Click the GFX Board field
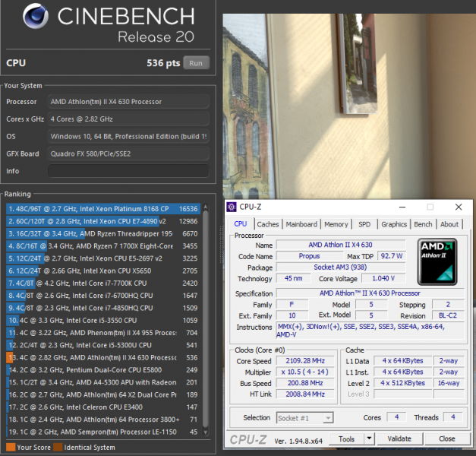This screenshot has height=456, width=476. (128, 154)
